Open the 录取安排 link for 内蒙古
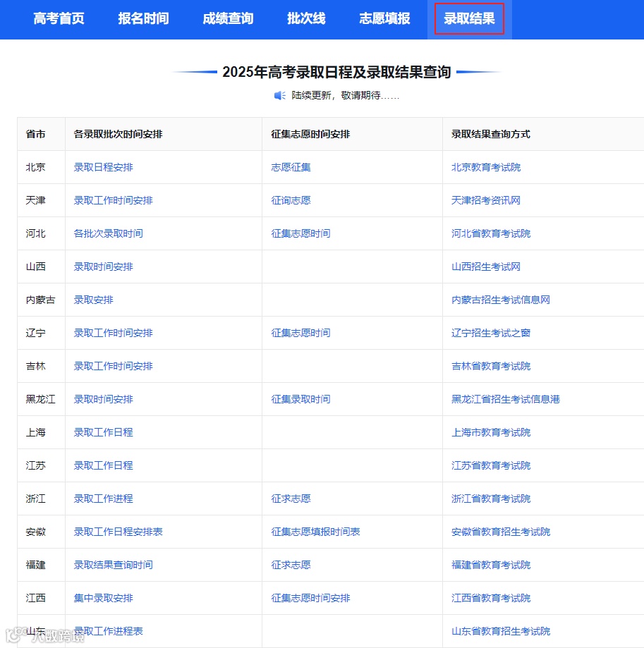Image resolution: width=644 pixels, height=648 pixels. pyautogui.click(x=93, y=300)
